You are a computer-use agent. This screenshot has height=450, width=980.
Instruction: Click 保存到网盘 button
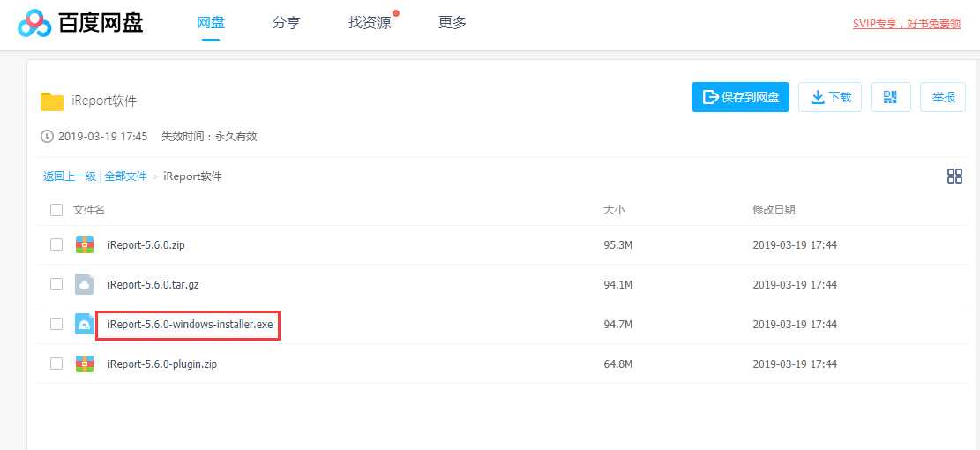coord(740,97)
